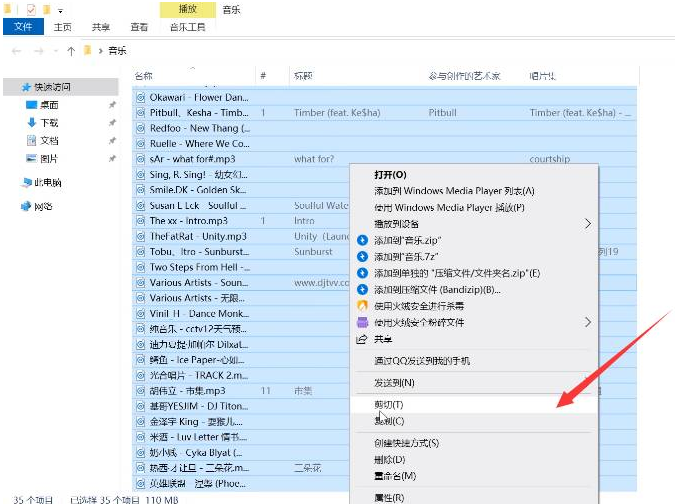This screenshot has width=675, height=504.
Task: Choose 复制(C) in context menu
Action: tap(474, 421)
